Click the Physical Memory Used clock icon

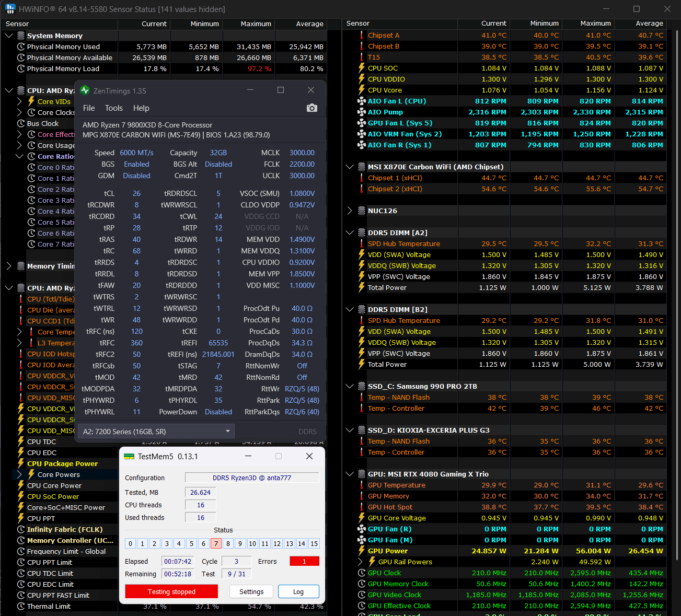click(x=21, y=47)
